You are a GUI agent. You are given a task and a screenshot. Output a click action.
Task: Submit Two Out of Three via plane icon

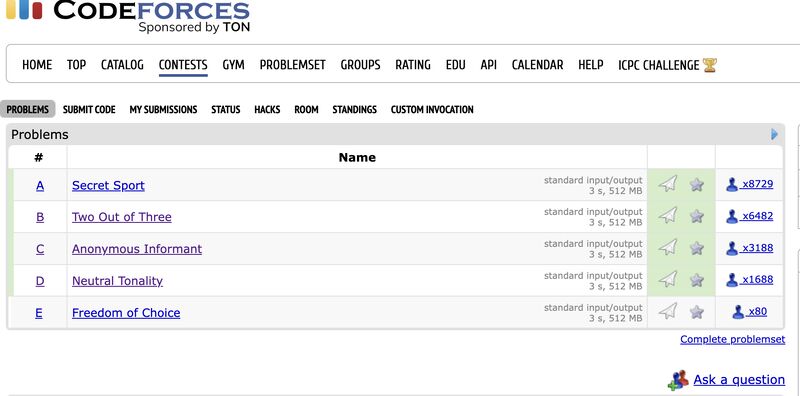(x=667, y=215)
